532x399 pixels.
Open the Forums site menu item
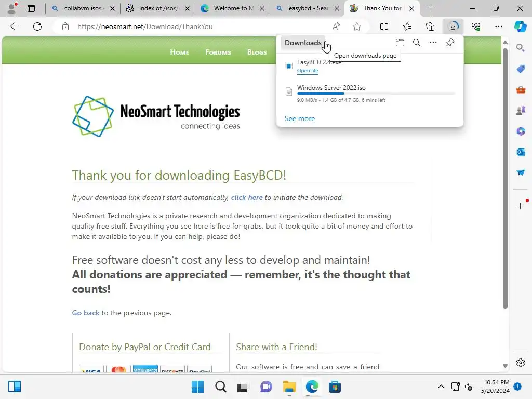(218, 52)
